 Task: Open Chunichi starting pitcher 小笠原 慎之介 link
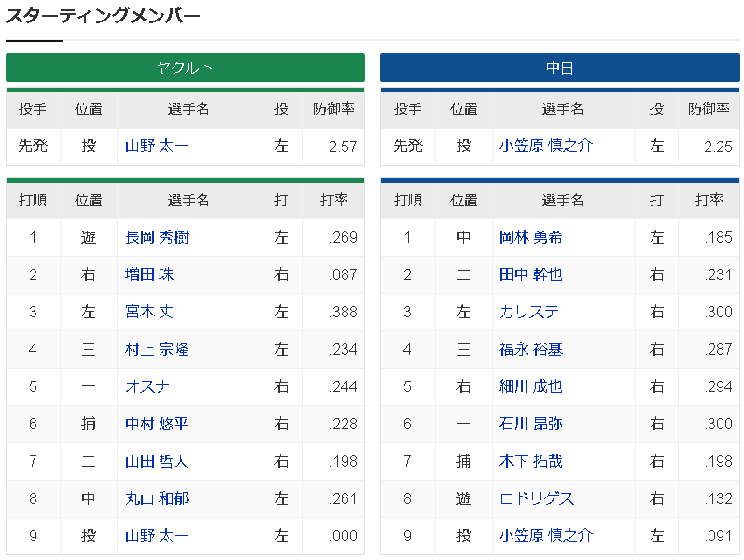tap(546, 146)
